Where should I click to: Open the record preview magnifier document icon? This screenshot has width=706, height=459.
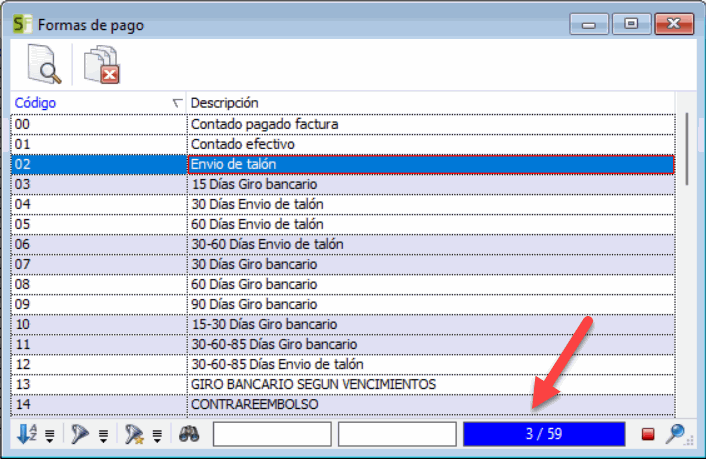pos(44,64)
